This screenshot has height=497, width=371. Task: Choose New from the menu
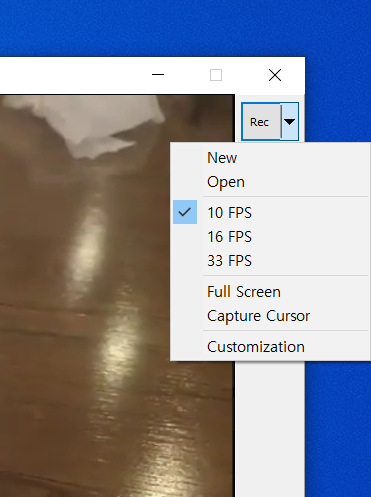point(270,158)
